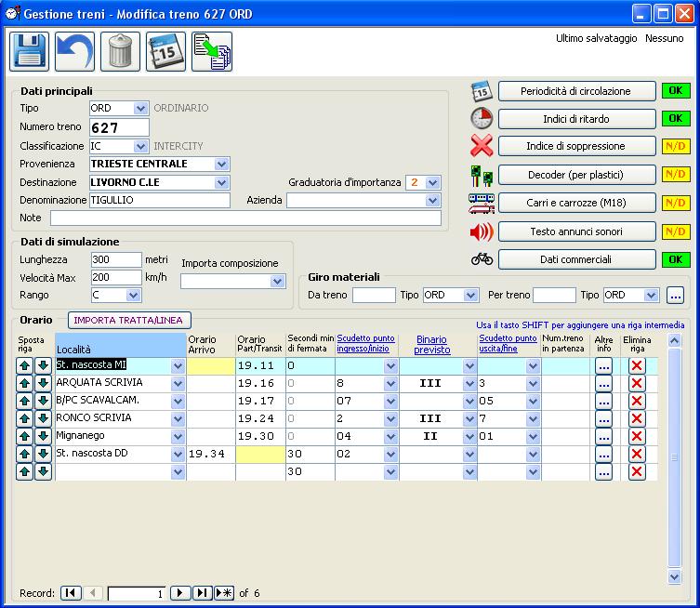The height and width of the screenshot is (608, 700).
Task: Click the trash bin delete icon
Action: tap(120, 51)
